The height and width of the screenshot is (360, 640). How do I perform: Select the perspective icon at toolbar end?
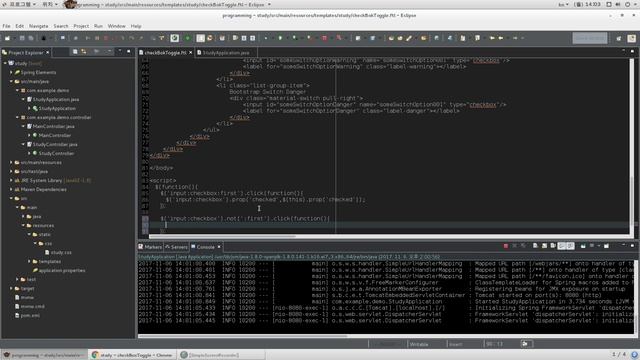[631, 38]
